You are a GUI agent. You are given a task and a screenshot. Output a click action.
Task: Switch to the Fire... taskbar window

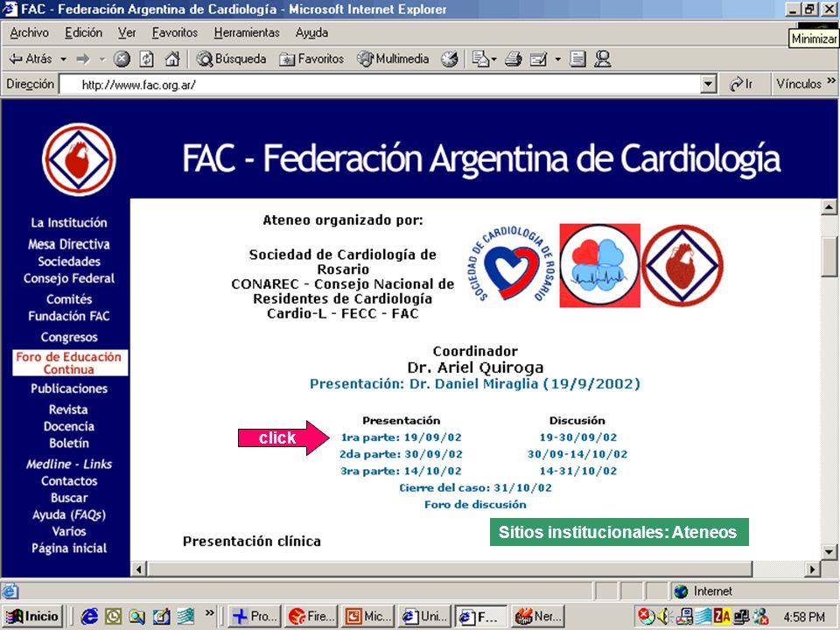[311, 617]
